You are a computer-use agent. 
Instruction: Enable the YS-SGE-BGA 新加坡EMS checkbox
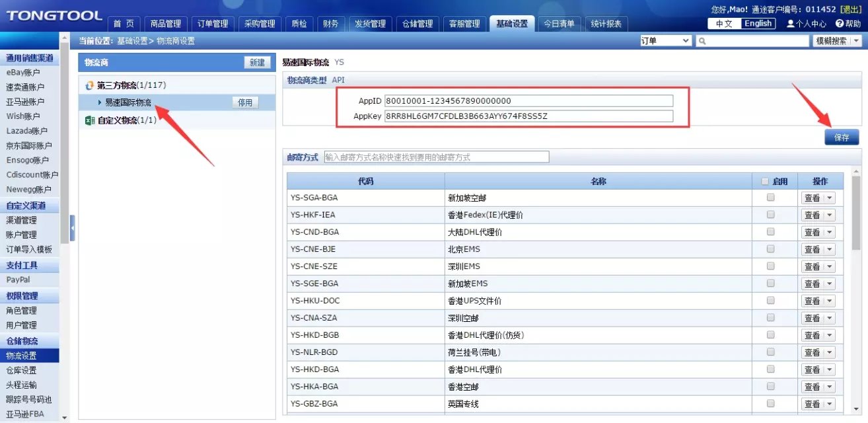tap(770, 284)
